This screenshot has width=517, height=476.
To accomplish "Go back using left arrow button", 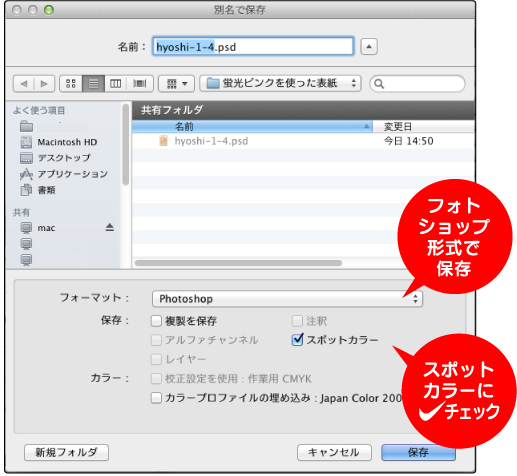I will (24, 83).
